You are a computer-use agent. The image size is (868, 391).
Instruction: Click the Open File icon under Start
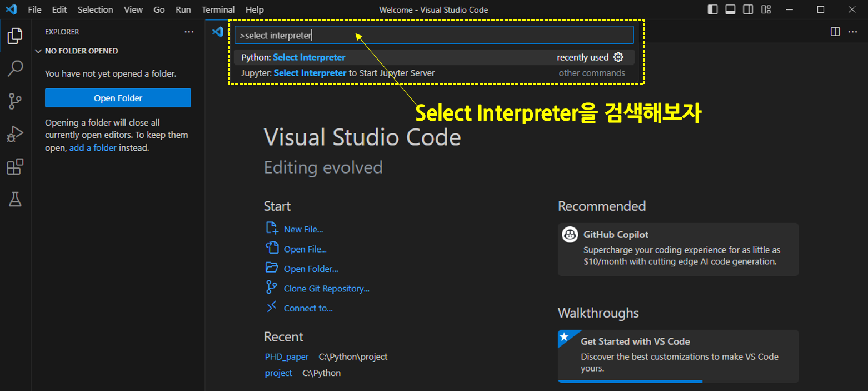point(272,248)
